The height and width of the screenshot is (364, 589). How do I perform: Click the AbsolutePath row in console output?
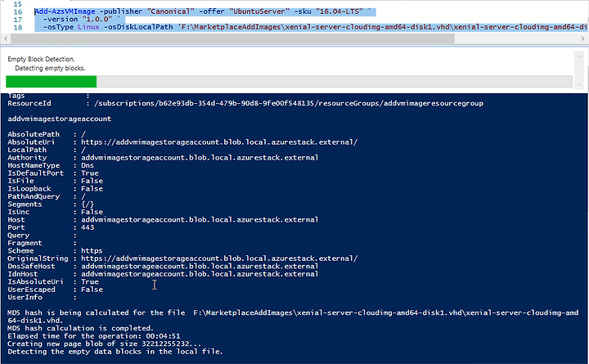(x=47, y=134)
